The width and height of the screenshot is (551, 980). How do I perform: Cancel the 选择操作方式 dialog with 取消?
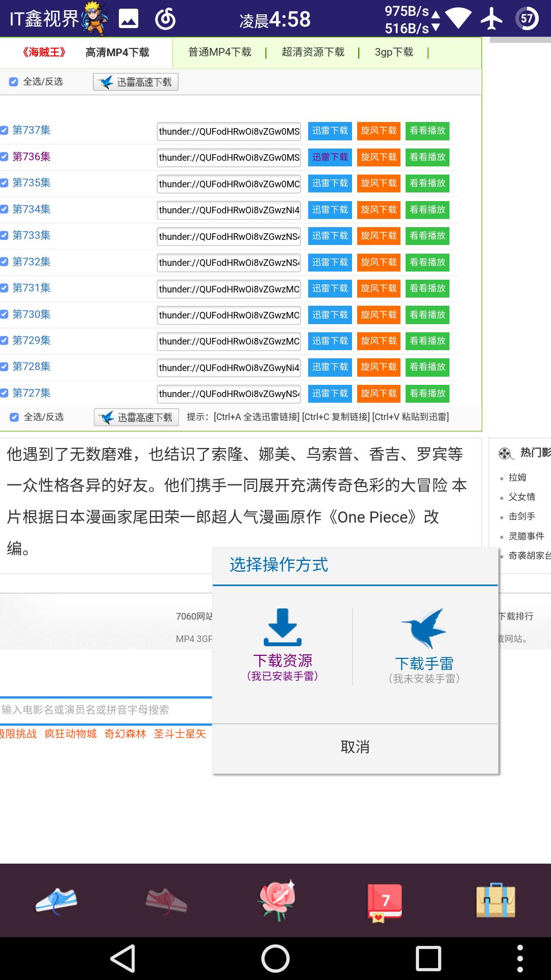pyautogui.click(x=355, y=747)
